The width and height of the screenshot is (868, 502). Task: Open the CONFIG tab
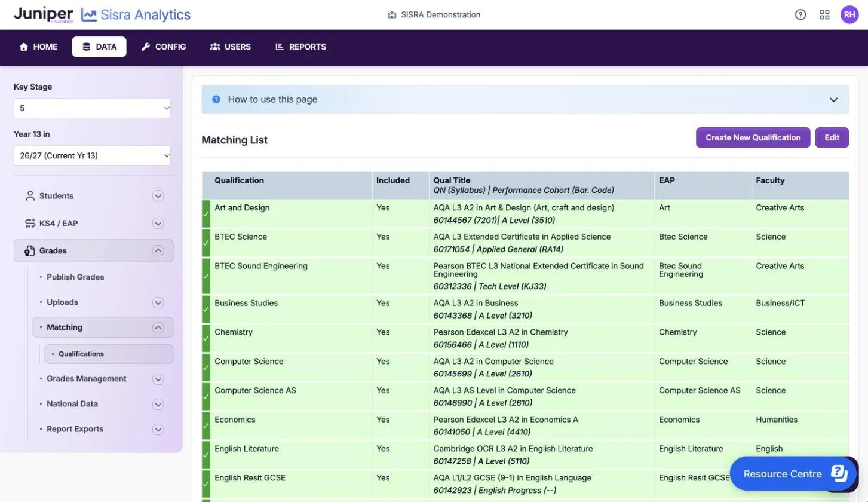164,47
